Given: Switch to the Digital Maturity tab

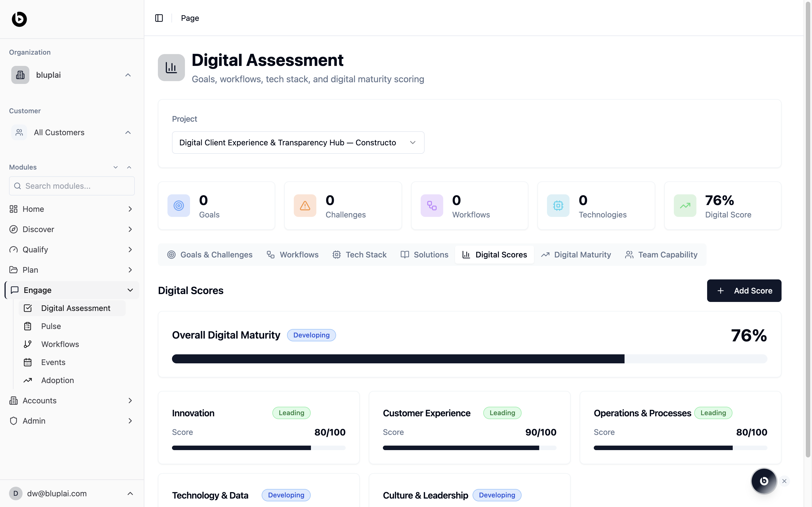Looking at the screenshot, I should point(576,255).
